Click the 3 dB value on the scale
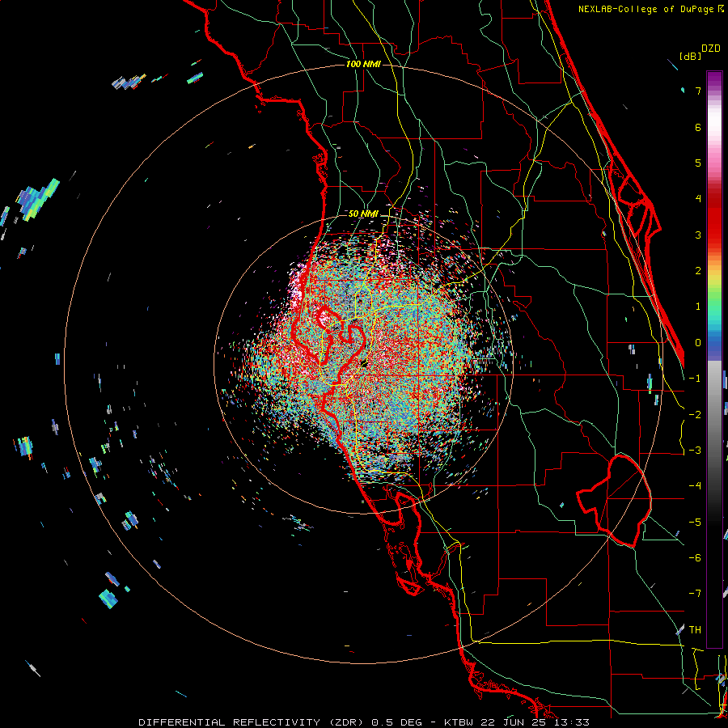728x728 pixels. [x=698, y=235]
